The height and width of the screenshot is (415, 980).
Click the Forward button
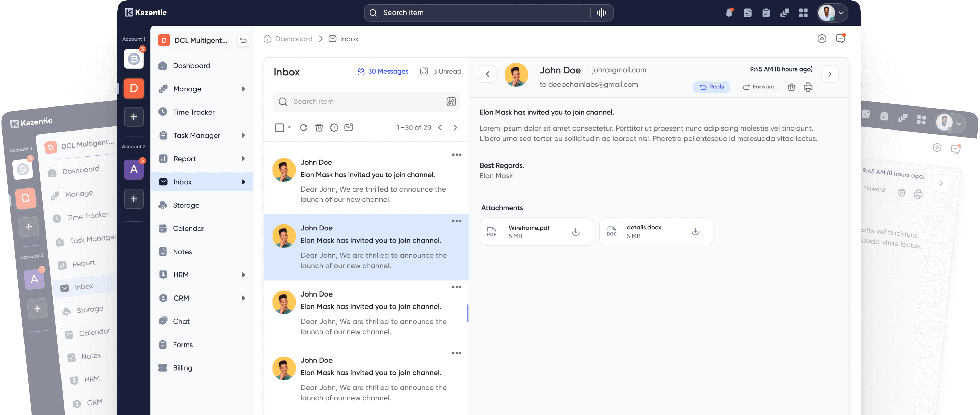(x=758, y=87)
